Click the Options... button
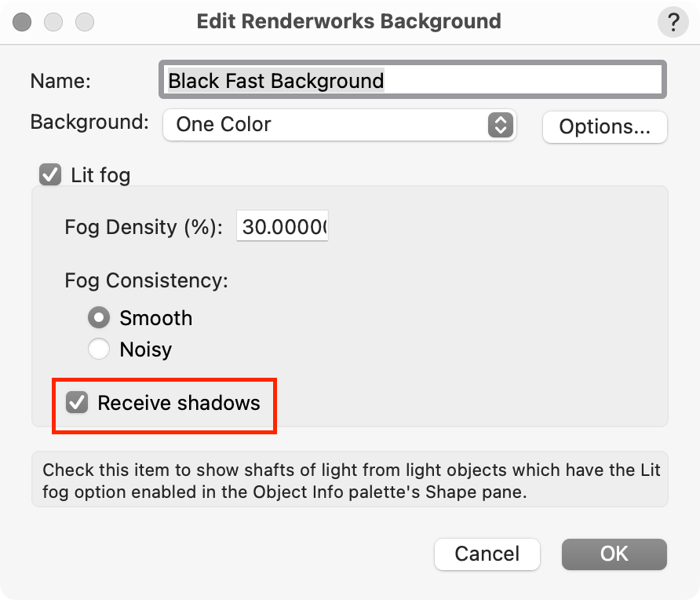The image size is (700, 600). pos(604,127)
